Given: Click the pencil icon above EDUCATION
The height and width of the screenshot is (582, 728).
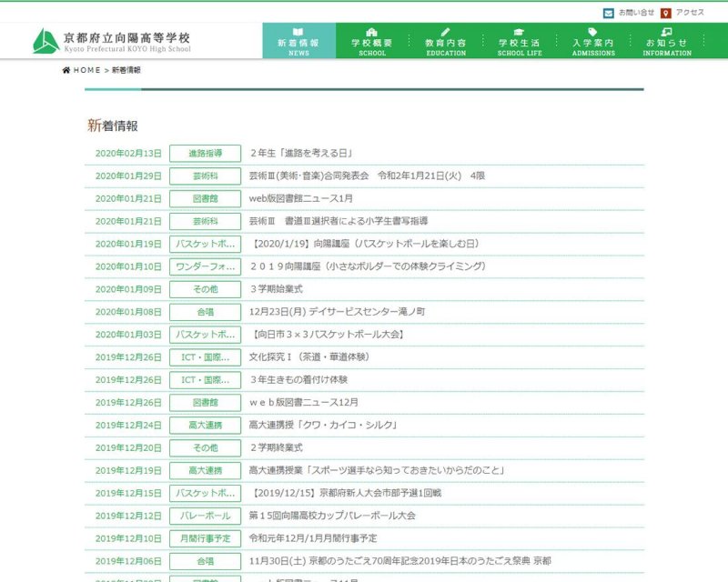Looking at the screenshot, I should tap(446, 32).
